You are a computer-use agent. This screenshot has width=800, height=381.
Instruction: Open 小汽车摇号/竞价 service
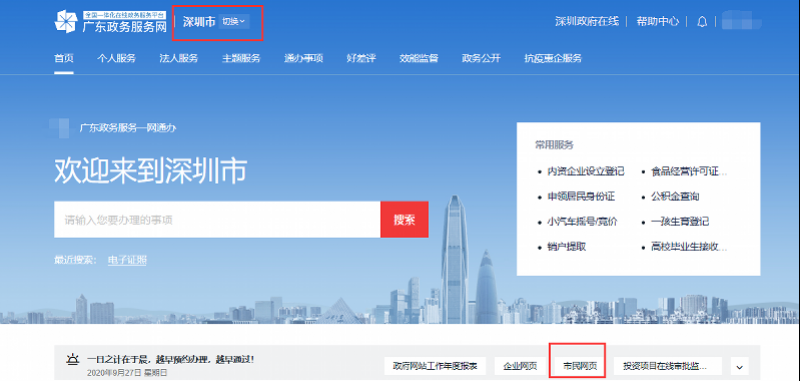[x=582, y=222]
